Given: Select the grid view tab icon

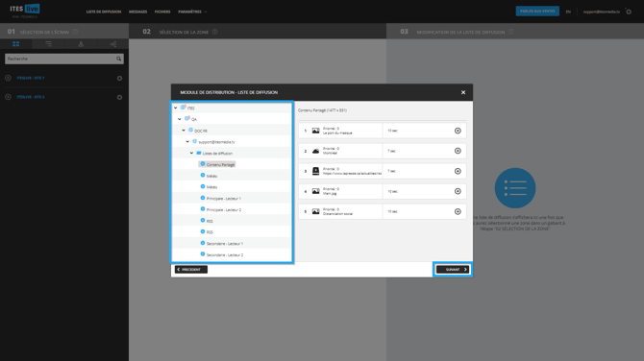Looking at the screenshot, I should pyautogui.click(x=16, y=44).
